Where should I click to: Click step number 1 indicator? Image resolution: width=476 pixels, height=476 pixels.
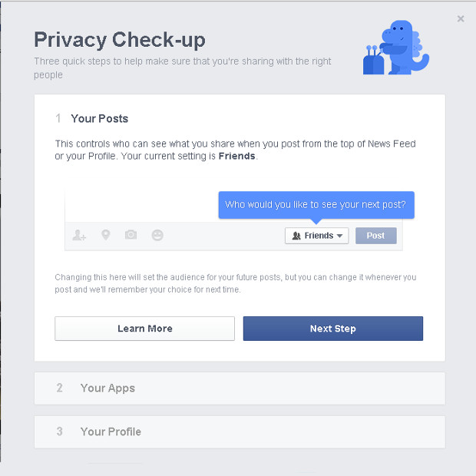[58, 119]
